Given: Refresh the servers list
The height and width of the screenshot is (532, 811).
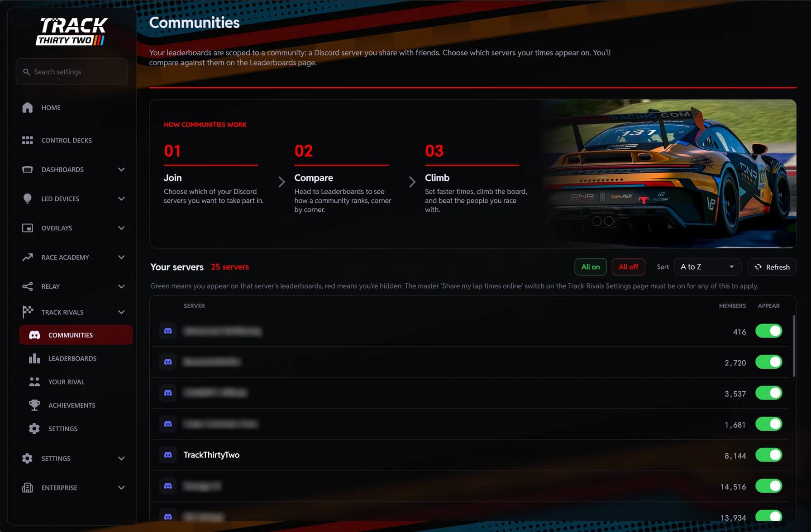Looking at the screenshot, I should pos(772,267).
